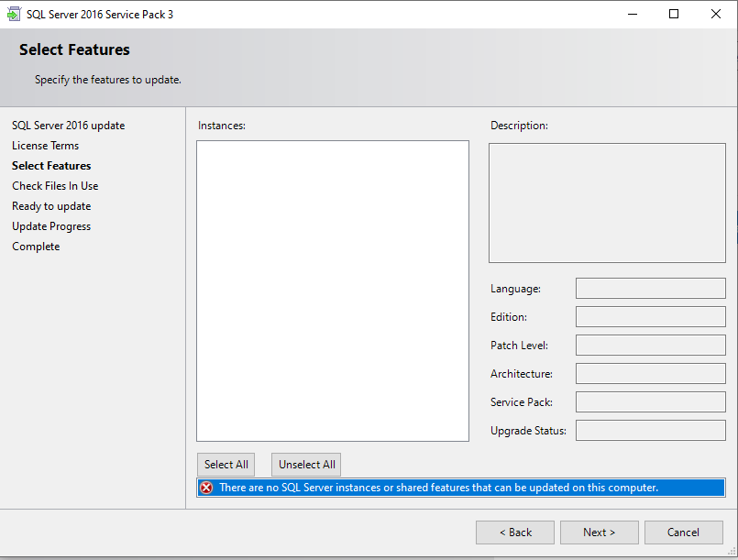The image size is (738, 560).
Task: Click the Patch Level field
Action: coord(651,346)
